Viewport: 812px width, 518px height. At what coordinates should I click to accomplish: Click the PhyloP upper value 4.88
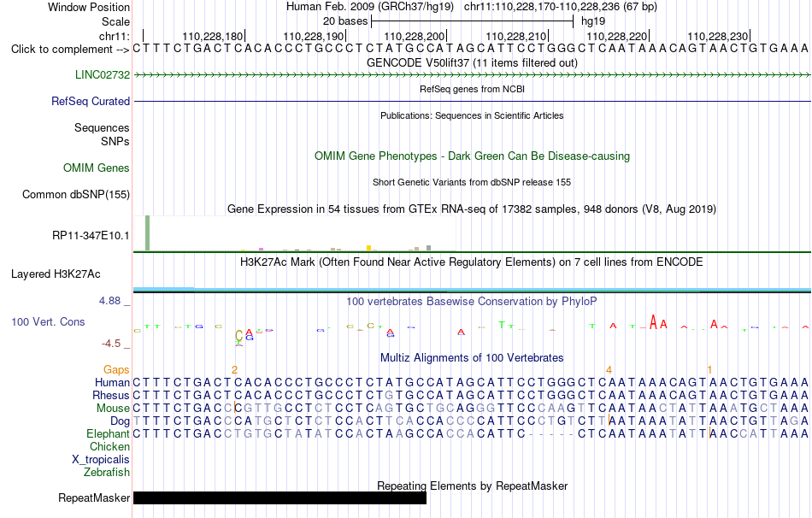pos(109,301)
